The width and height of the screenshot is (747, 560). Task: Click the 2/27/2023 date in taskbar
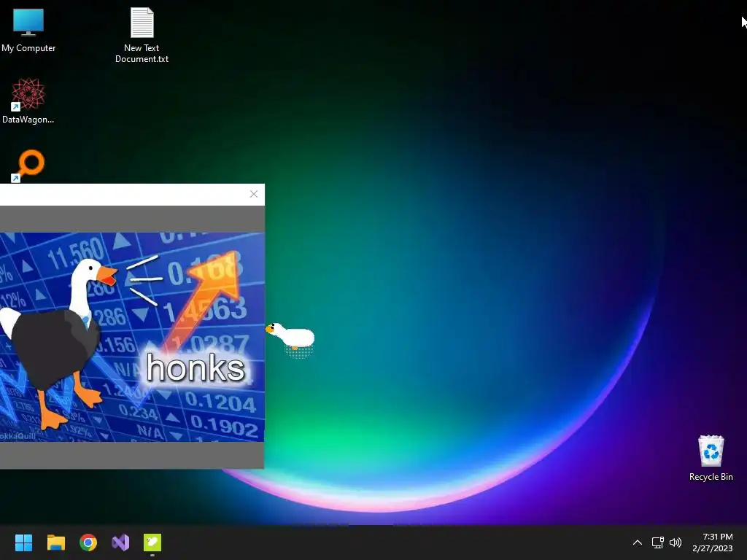pyautogui.click(x=713, y=548)
